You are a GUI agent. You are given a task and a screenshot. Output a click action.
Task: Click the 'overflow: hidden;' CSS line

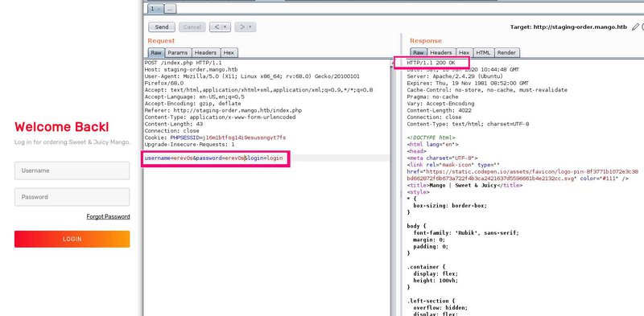coord(440,307)
